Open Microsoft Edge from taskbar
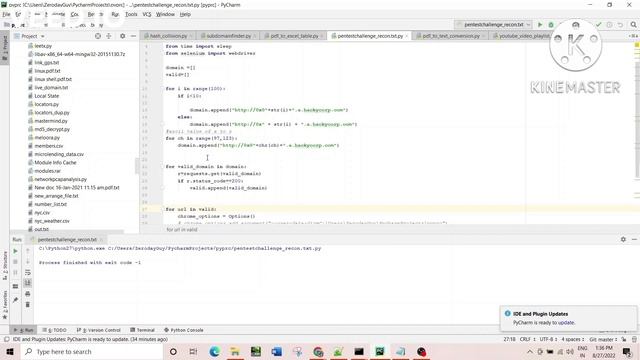This screenshot has height=360, width=640. [x=214, y=352]
